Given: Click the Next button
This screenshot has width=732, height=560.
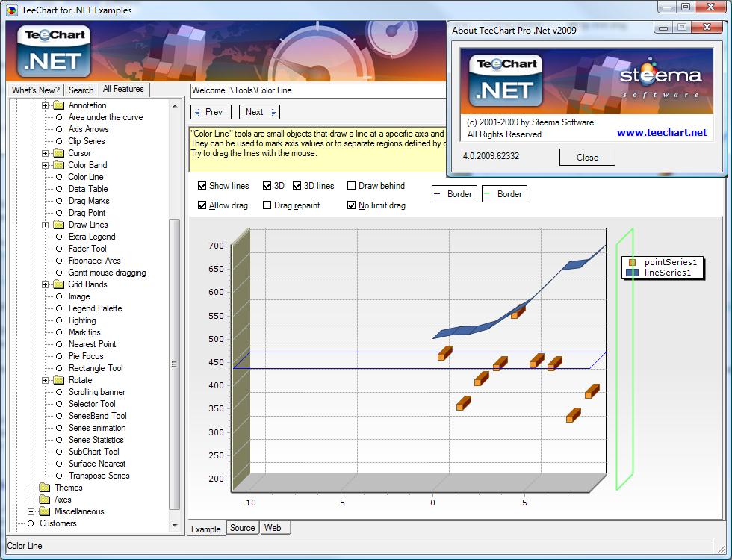Looking at the screenshot, I should [x=260, y=112].
